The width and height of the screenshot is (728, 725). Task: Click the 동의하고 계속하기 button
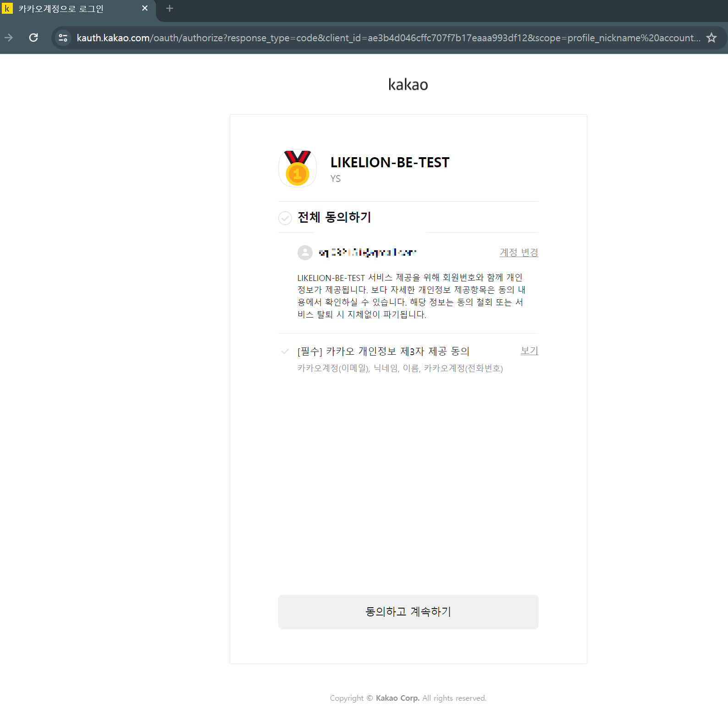[408, 612]
